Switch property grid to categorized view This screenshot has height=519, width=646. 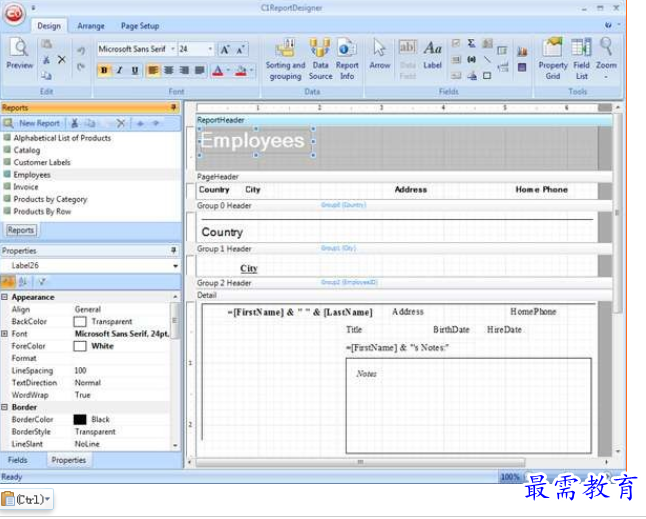pos(8,282)
